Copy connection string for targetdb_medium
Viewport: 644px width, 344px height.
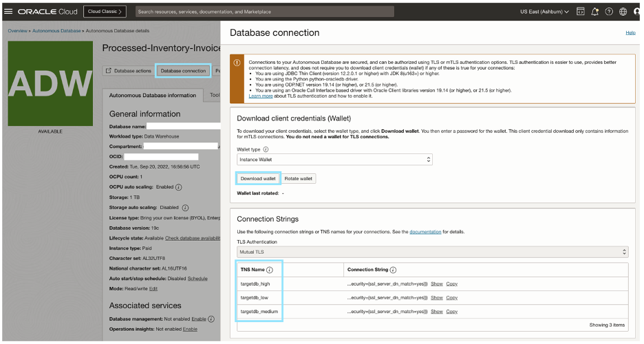point(452,312)
